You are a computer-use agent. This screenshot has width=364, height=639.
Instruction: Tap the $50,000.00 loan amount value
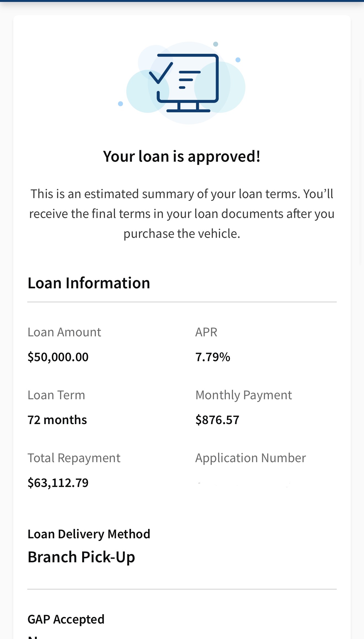tap(58, 357)
